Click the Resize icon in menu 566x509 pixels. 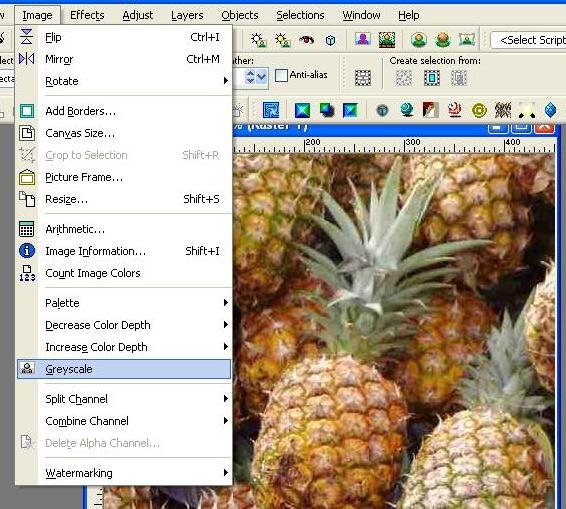pyautogui.click(x=27, y=199)
